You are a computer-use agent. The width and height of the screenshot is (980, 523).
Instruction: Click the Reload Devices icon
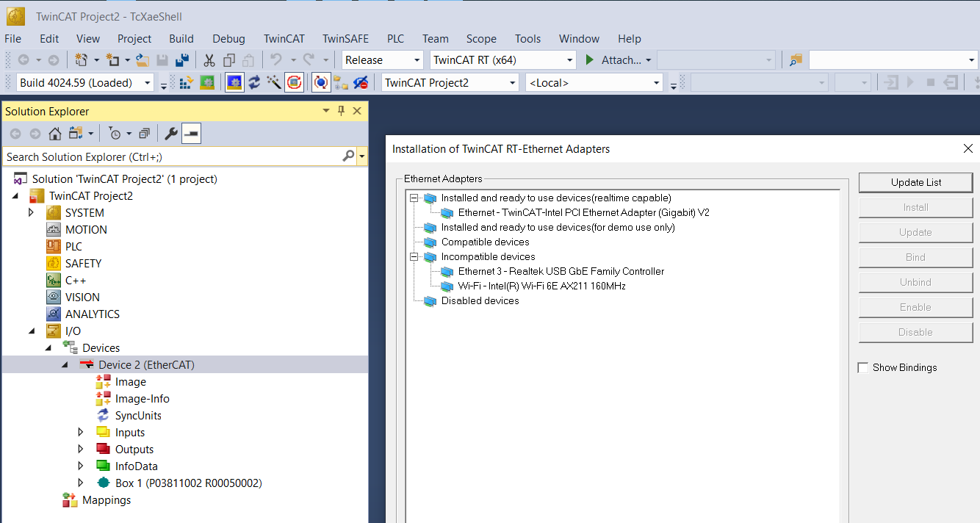pos(254,83)
